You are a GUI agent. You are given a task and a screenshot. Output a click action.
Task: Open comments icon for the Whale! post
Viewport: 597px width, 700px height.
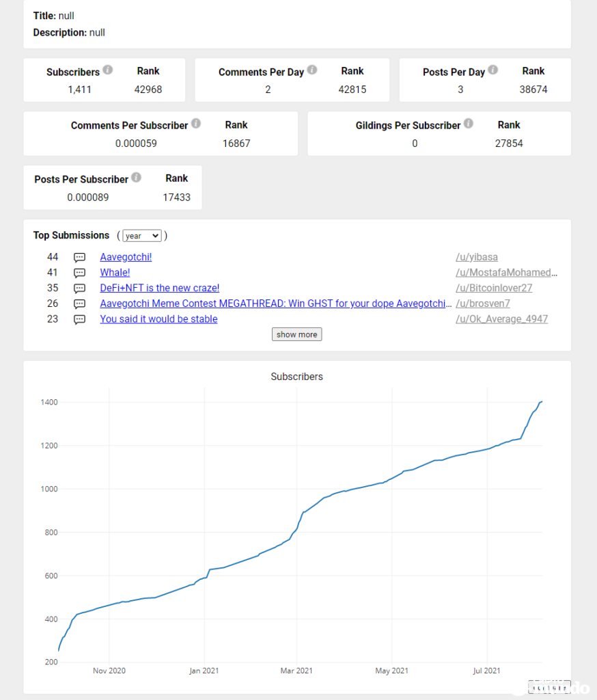[x=80, y=273]
